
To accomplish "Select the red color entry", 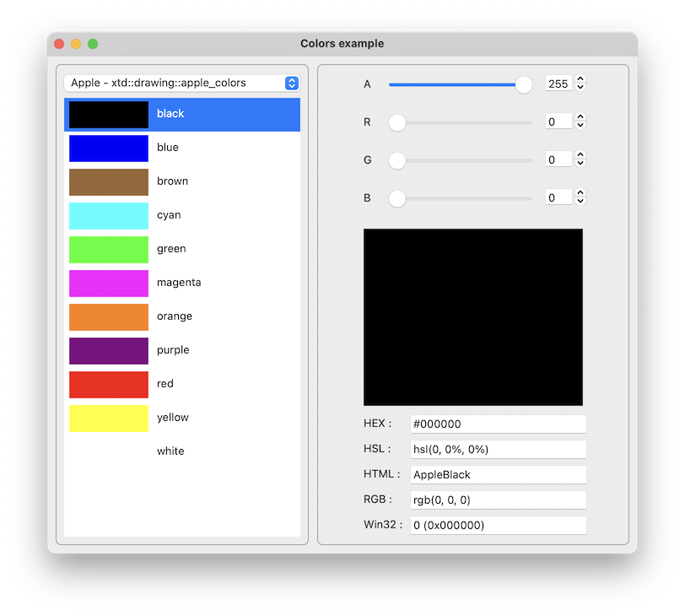I will pos(109,384).
